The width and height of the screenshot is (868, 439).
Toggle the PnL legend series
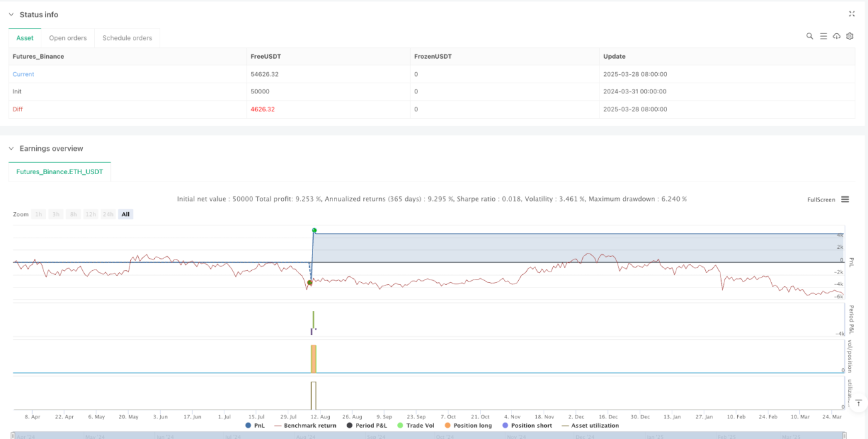256,425
